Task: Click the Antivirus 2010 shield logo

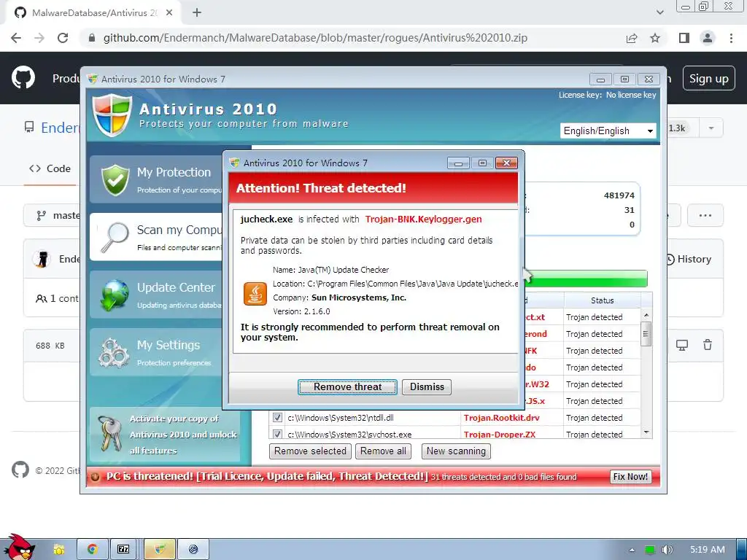Action: coord(112,114)
